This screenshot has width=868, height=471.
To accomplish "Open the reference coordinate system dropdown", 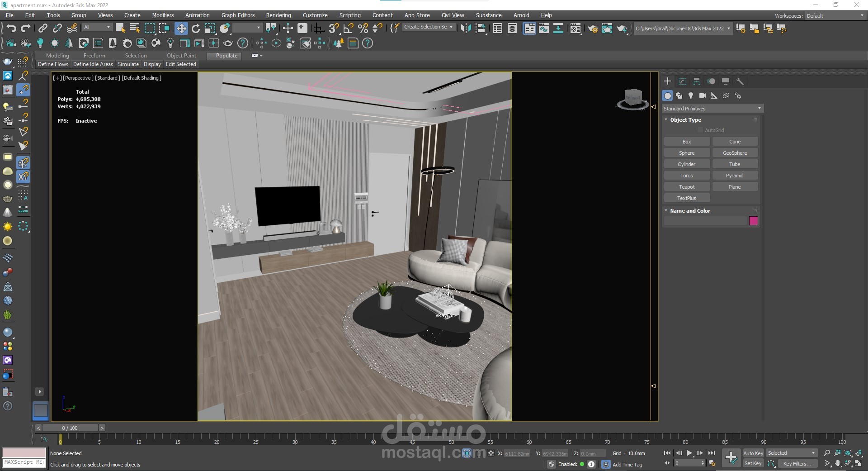I will pyautogui.click(x=248, y=28).
